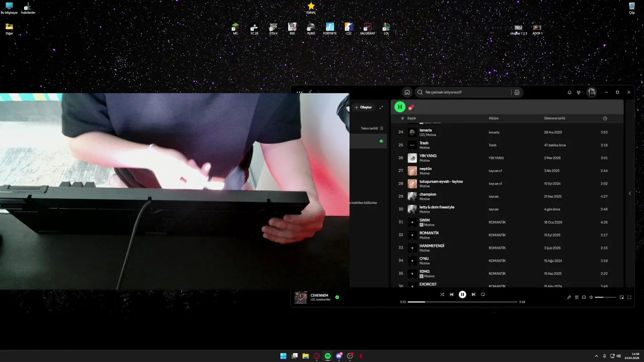The width and height of the screenshot is (644, 362).
Task: Open the FORTNITE desktop shortcut
Action: pyautogui.click(x=330, y=29)
